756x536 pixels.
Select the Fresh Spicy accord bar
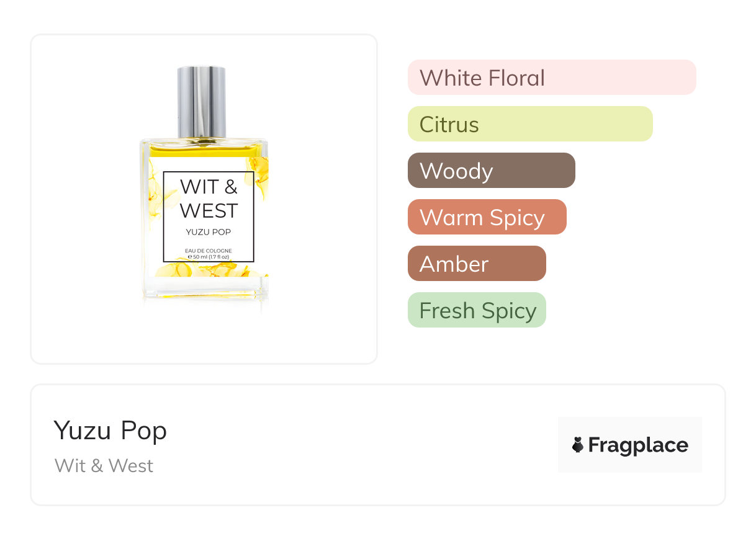point(476,310)
